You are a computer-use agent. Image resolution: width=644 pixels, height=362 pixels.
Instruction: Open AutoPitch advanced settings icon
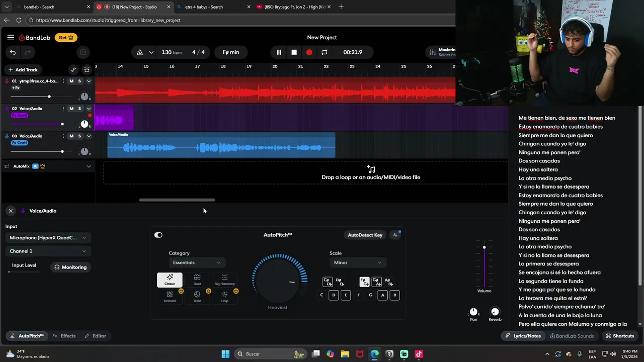[x=395, y=235]
